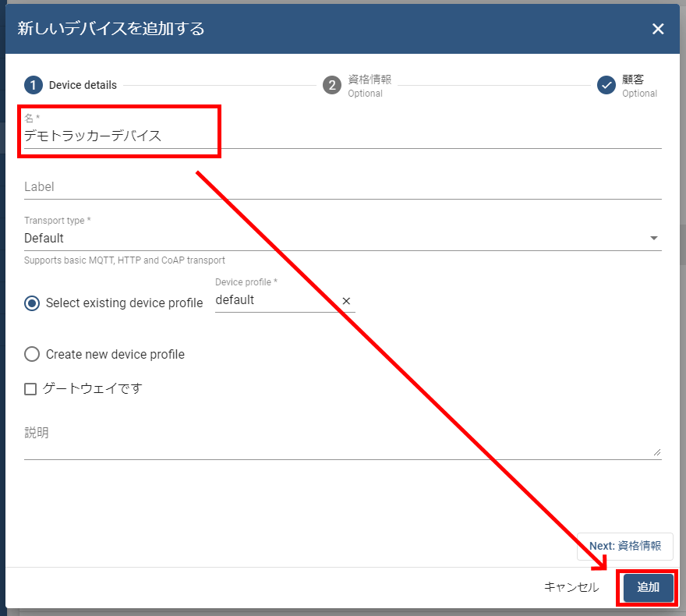Screen dimensions: 686x616
Task: Click the Next: 資格情報 button
Action: [624, 546]
